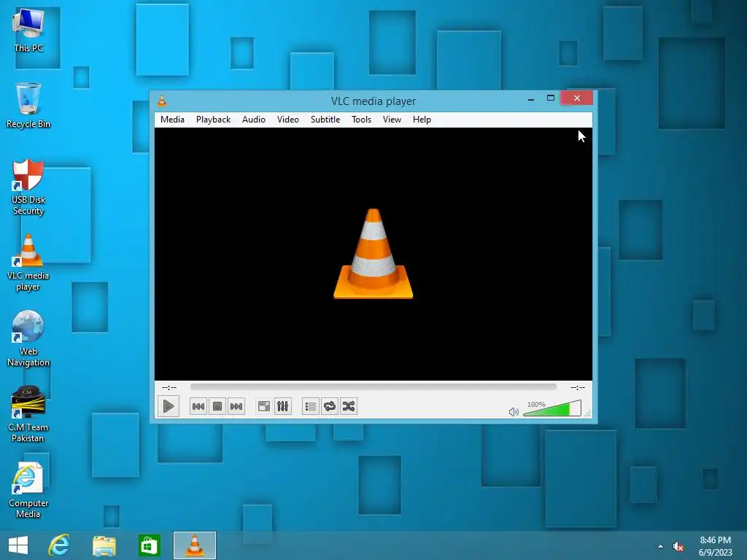Click the large VLC cone in video area
The image size is (747, 560).
(373, 254)
